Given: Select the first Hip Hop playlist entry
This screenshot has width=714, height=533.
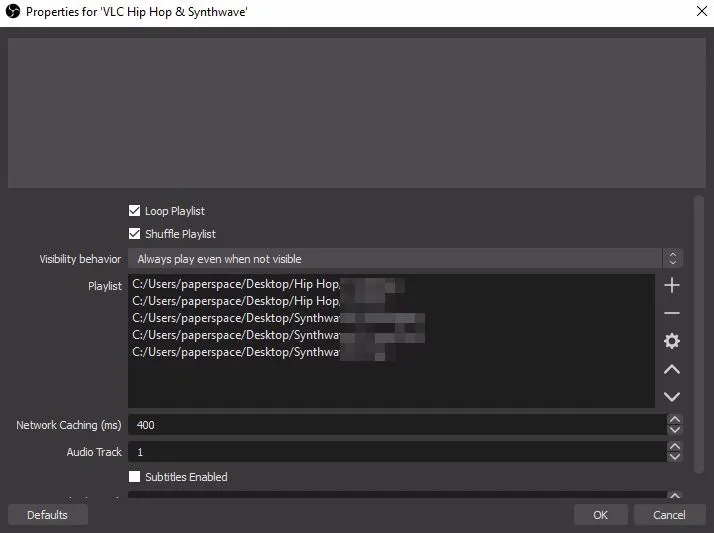Looking at the screenshot, I should pyautogui.click(x=392, y=284).
